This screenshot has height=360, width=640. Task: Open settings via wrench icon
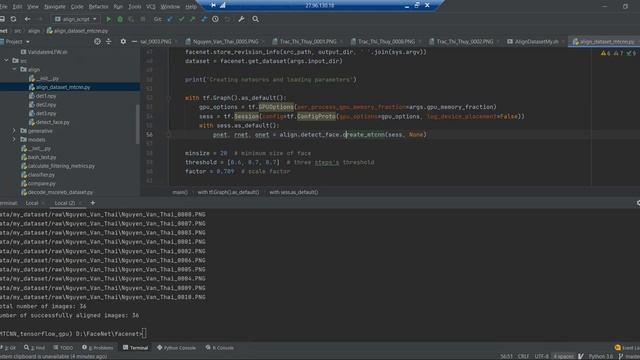point(241,19)
